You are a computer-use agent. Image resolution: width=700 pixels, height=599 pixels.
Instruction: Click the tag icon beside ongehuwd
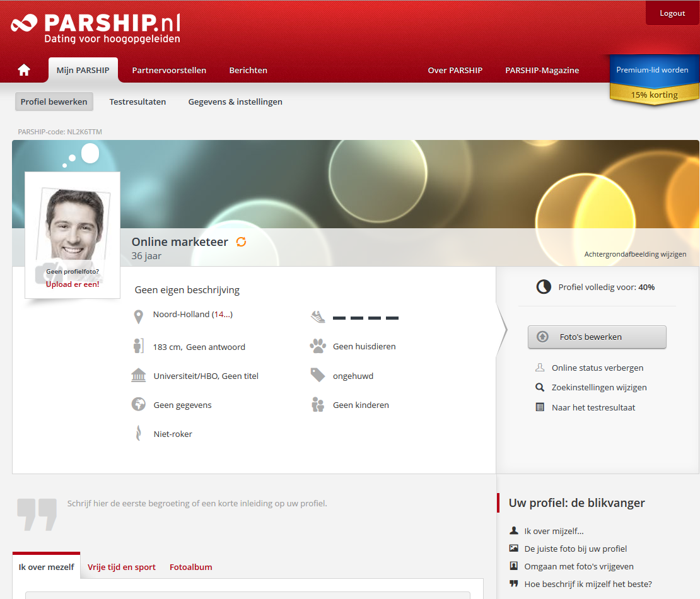(318, 375)
